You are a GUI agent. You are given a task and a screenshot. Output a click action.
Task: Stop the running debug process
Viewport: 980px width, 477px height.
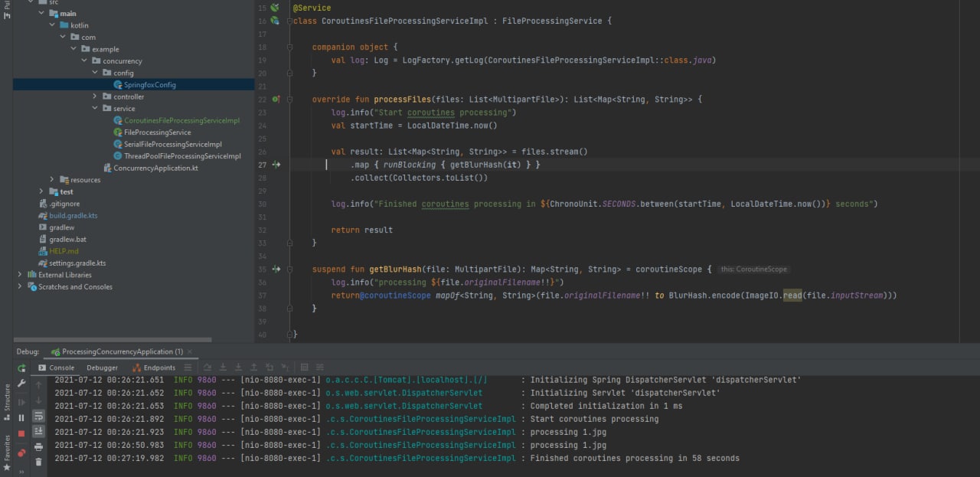coord(21,433)
